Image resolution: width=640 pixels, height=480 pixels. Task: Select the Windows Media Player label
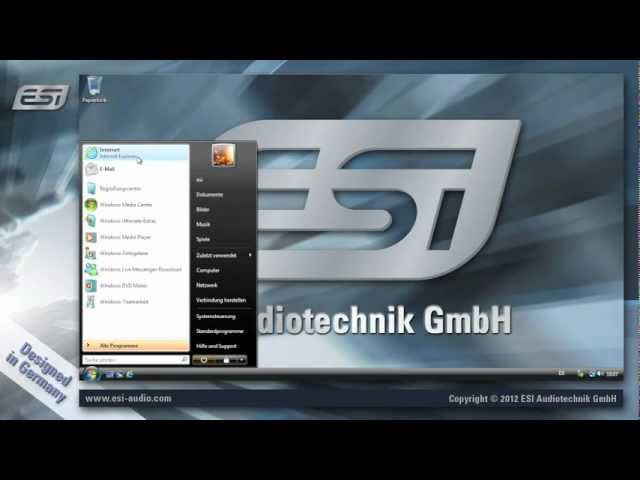point(125,237)
